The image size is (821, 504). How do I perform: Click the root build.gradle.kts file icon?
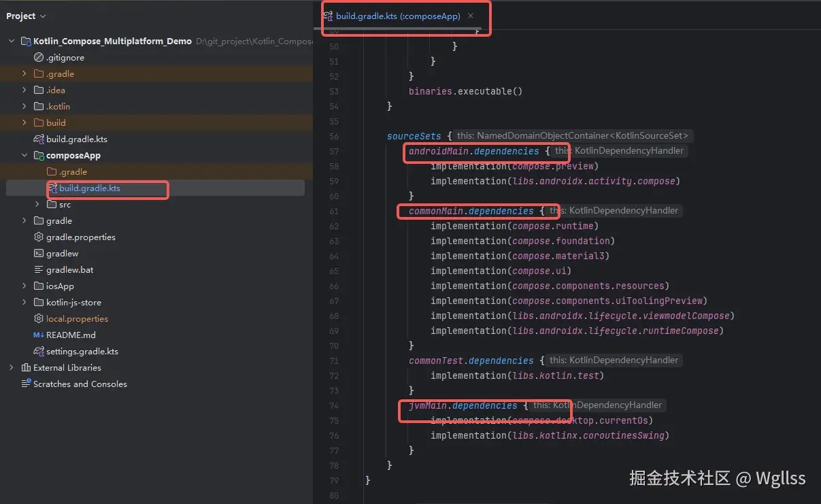tap(39, 139)
